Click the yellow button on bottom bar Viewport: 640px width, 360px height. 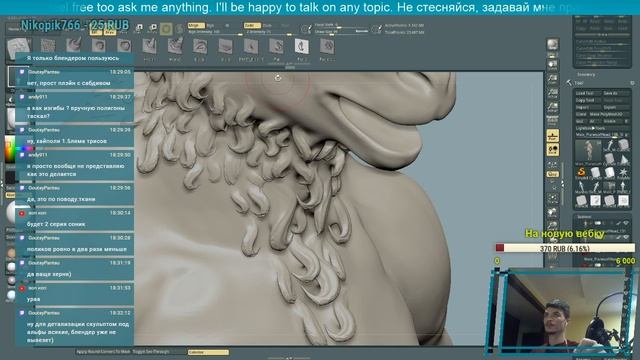tap(208, 352)
